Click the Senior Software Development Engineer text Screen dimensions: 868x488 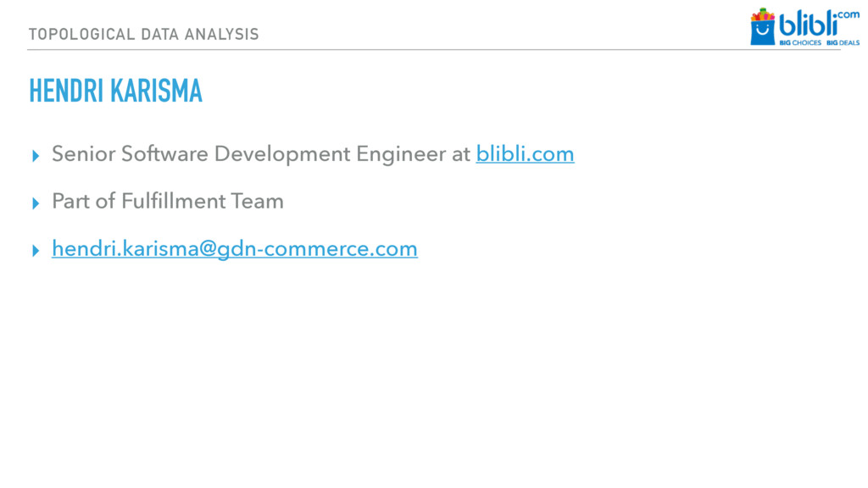pos(248,154)
